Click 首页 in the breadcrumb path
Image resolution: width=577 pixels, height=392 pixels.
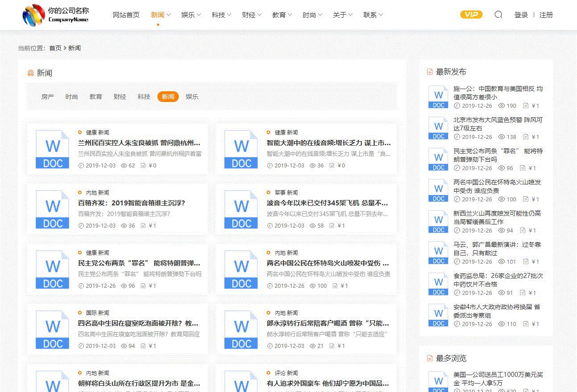pyautogui.click(x=55, y=48)
